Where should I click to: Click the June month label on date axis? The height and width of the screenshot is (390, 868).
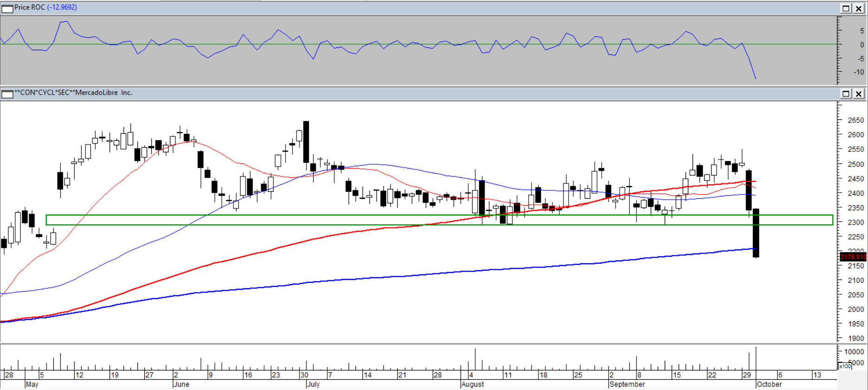tap(181, 384)
